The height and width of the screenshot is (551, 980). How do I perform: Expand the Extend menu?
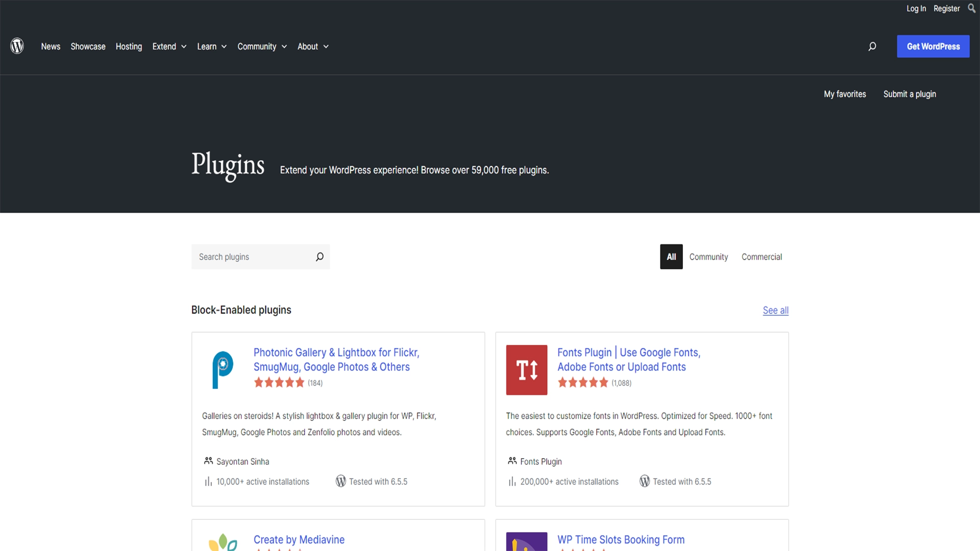click(169, 46)
